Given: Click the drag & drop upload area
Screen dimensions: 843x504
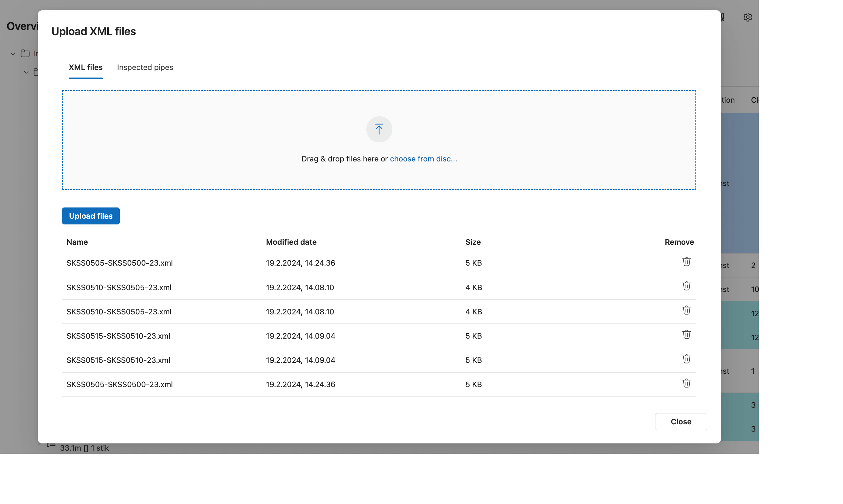Looking at the screenshot, I should tap(379, 140).
